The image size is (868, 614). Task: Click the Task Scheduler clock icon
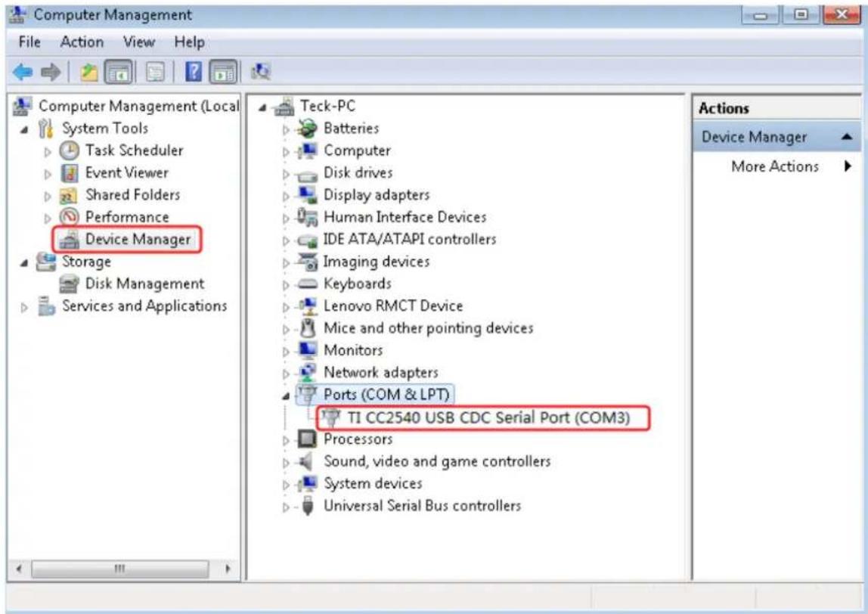click(x=70, y=150)
